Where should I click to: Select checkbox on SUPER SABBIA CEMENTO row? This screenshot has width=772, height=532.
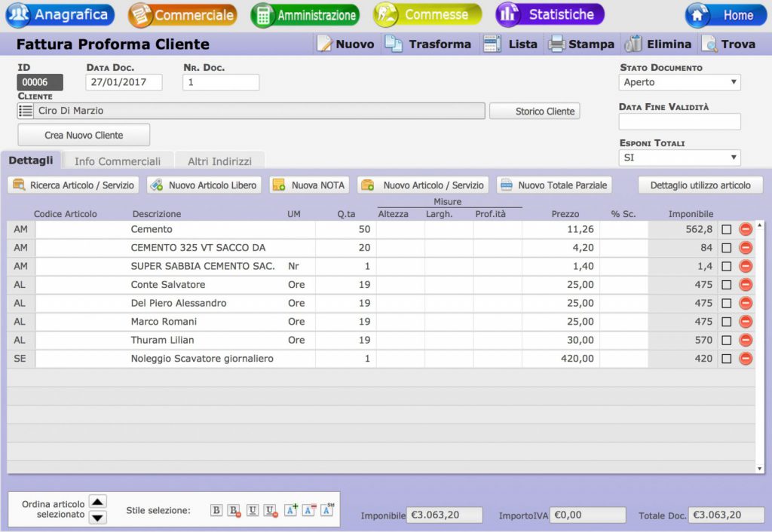click(x=726, y=266)
